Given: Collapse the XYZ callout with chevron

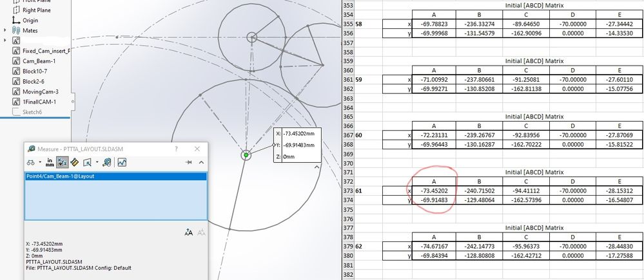Looking at the screenshot, I should tap(317, 167).
